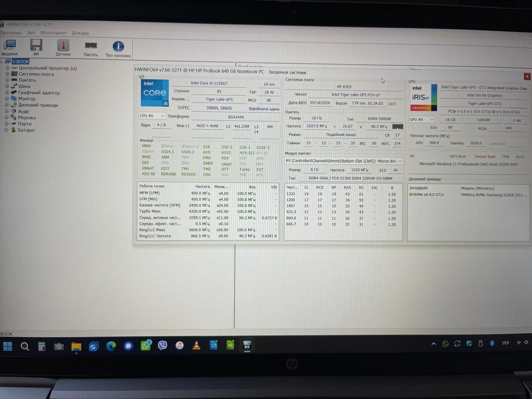Select Монітор in the hardware tree
The height and width of the screenshot is (399, 532).
[27, 99]
